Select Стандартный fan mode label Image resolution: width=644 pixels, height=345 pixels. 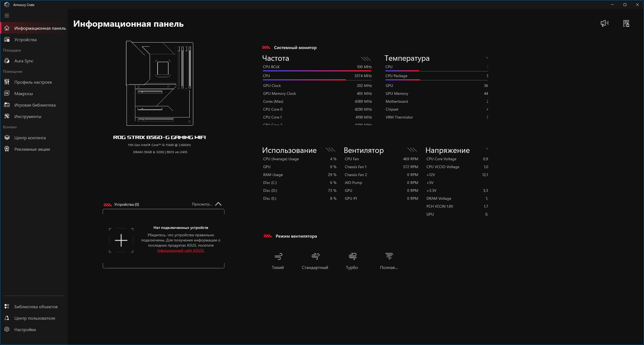point(315,268)
